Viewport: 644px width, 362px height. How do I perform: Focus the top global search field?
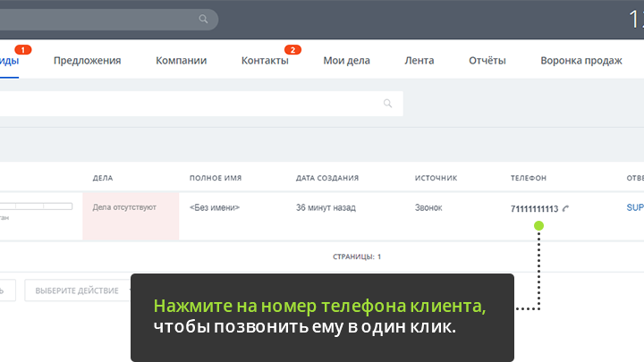pyautogui.click(x=109, y=20)
